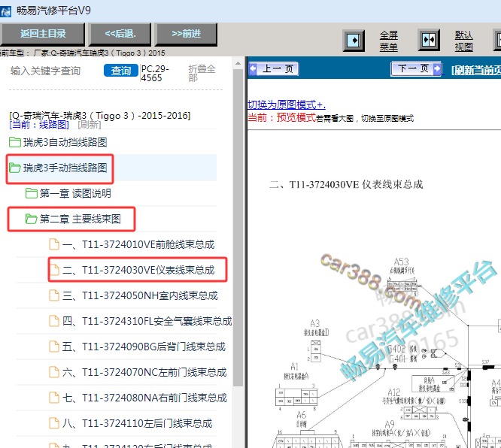Open 五、T11-3724090BG后背门线束总成 document

click(x=138, y=347)
